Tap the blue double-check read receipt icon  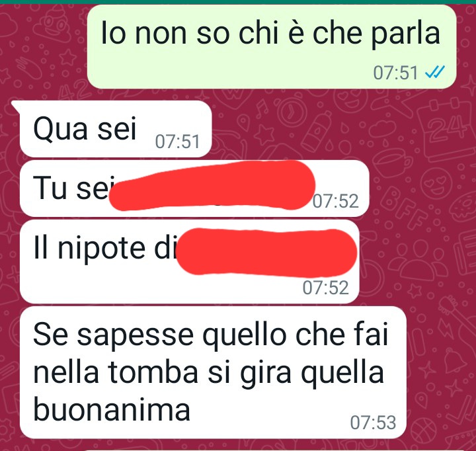[435, 72]
